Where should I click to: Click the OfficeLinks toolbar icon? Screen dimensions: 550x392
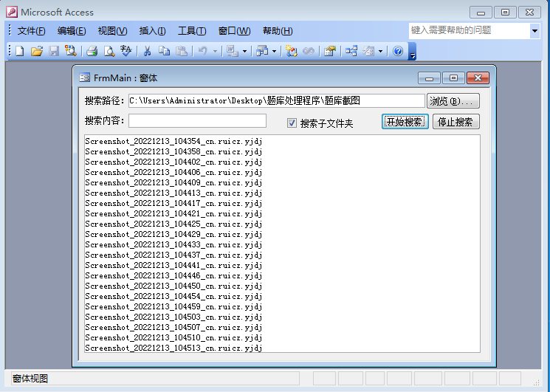[233, 51]
